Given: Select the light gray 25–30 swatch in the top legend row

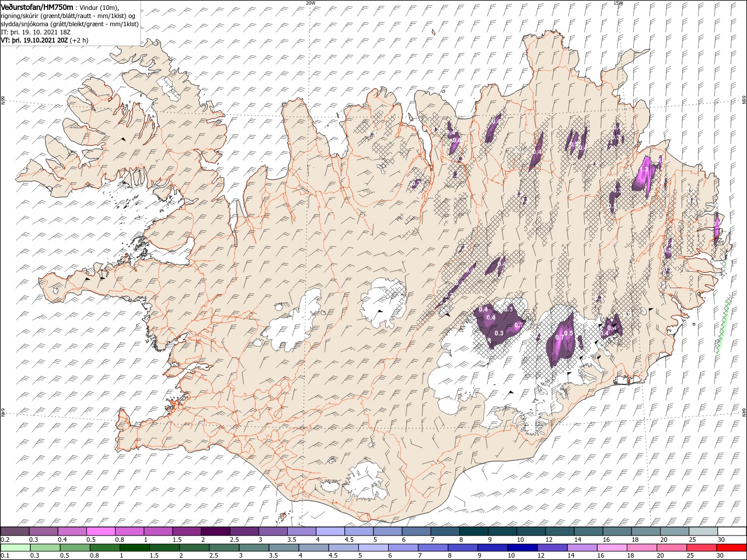Looking at the screenshot, I should [703, 531].
